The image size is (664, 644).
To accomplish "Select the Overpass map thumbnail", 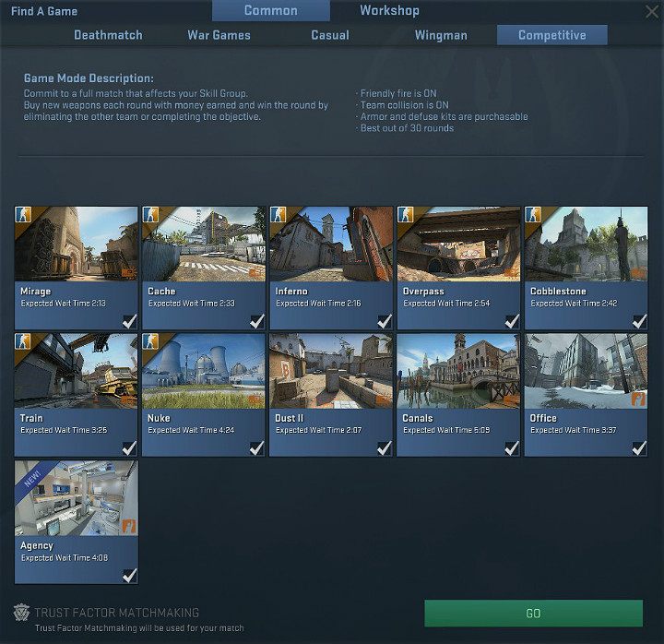I will [458, 244].
